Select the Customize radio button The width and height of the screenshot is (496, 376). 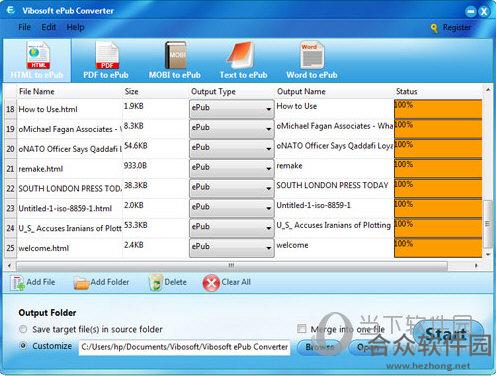pyautogui.click(x=23, y=346)
